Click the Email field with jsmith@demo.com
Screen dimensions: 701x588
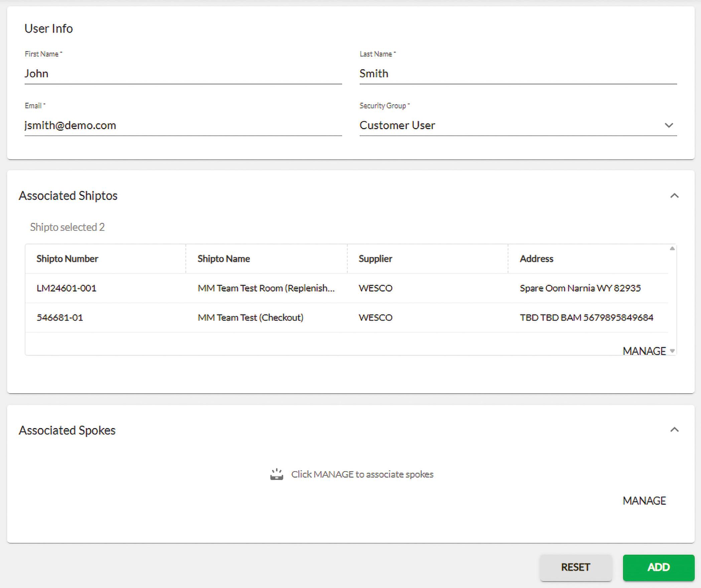183,125
